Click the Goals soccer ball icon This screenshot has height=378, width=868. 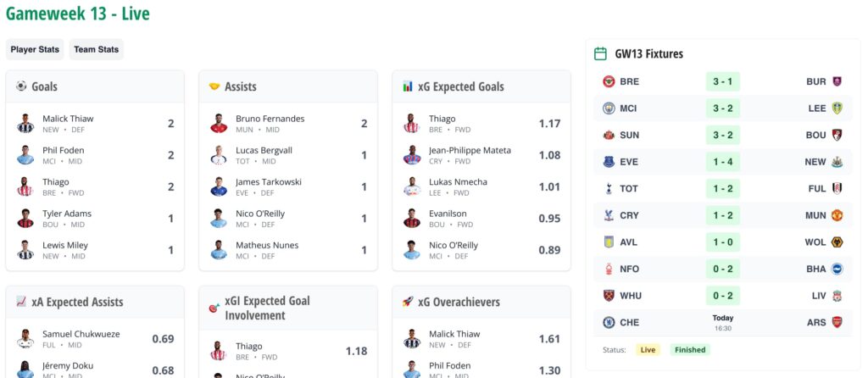(x=21, y=86)
